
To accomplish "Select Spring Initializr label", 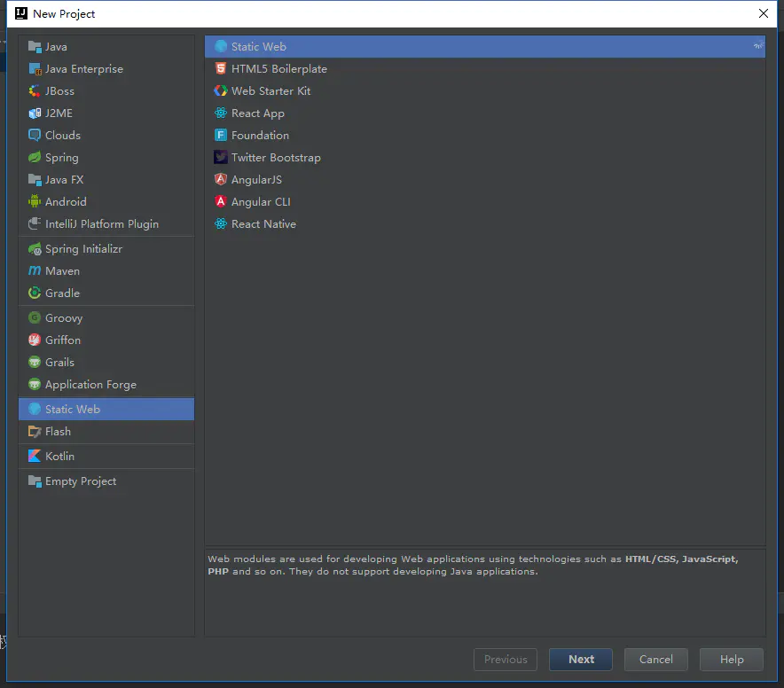I will click(x=83, y=249).
